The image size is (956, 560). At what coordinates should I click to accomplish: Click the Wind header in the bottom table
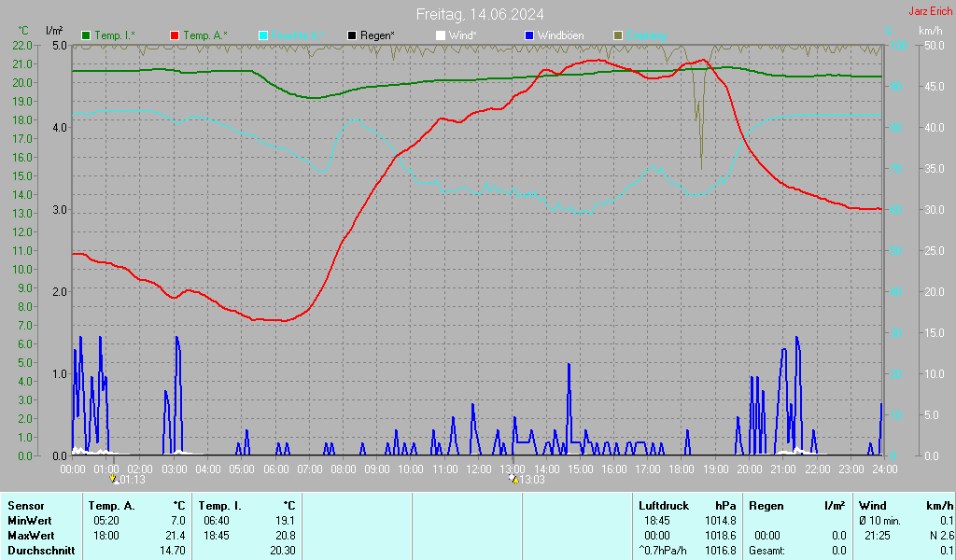872,505
